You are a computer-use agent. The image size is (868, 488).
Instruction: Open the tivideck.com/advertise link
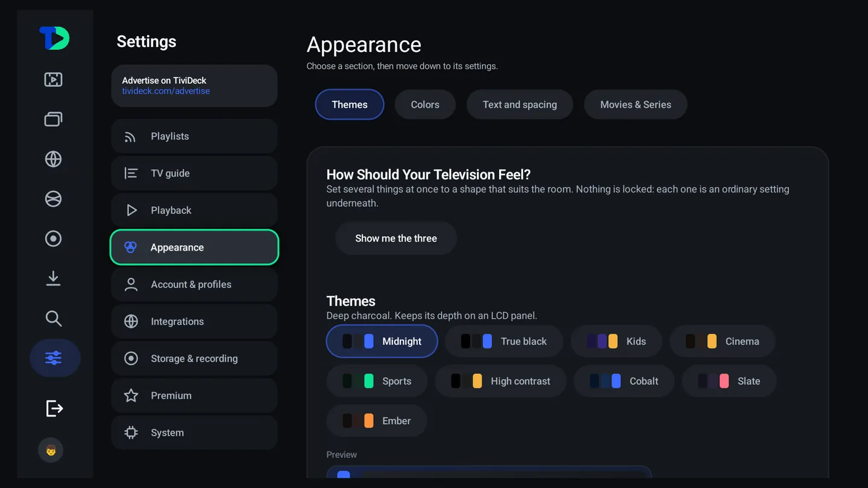tap(166, 91)
